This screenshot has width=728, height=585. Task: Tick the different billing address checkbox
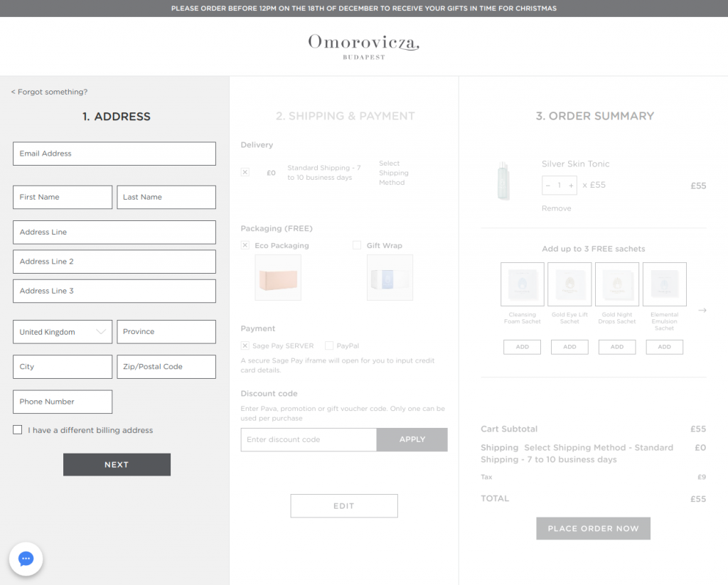click(x=18, y=430)
